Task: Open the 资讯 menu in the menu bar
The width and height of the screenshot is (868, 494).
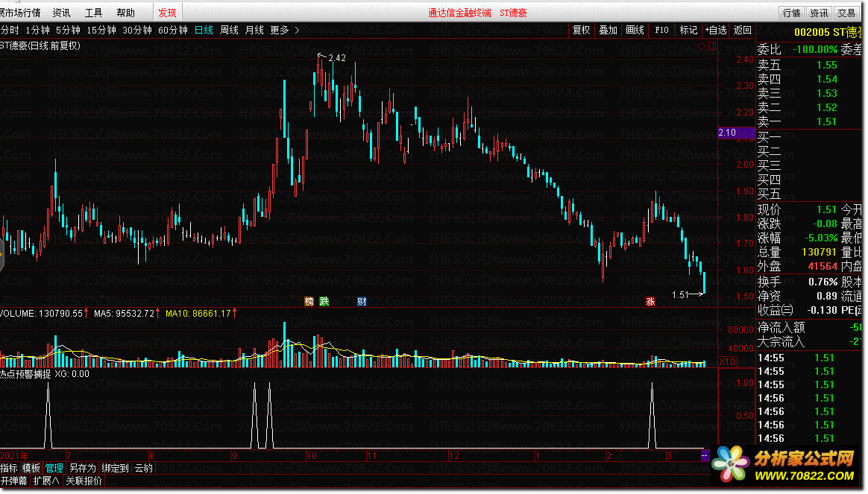Action: point(61,13)
